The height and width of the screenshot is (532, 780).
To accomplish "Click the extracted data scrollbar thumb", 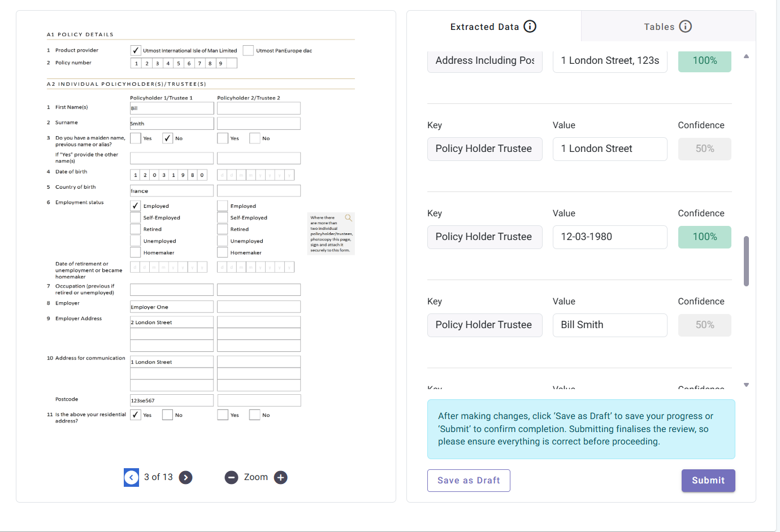I will 746,261.
